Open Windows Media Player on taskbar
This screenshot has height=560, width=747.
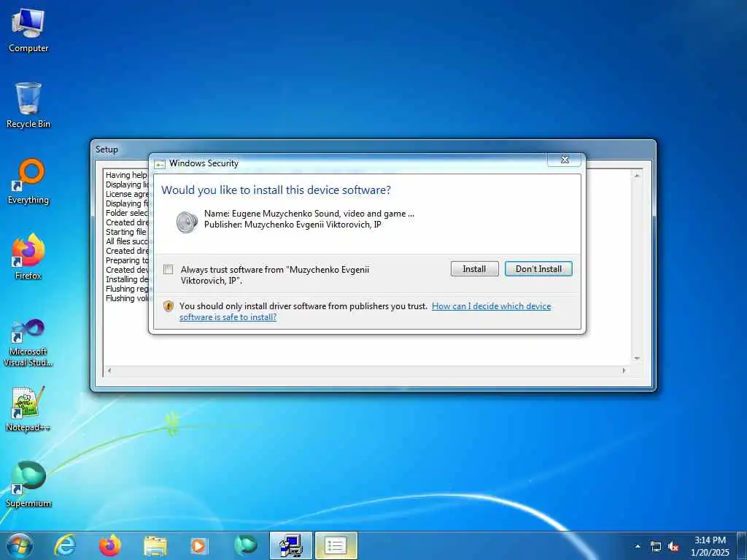198,545
